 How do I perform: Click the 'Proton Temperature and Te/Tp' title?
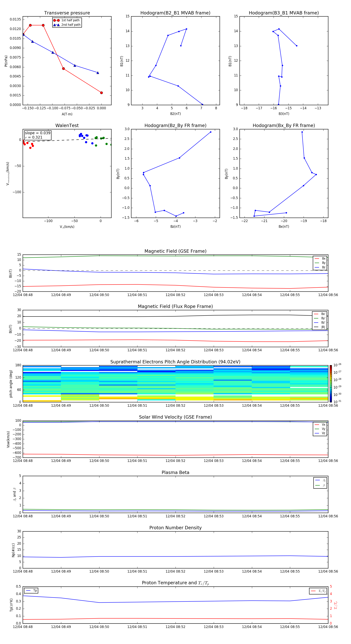click(x=175, y=583)
